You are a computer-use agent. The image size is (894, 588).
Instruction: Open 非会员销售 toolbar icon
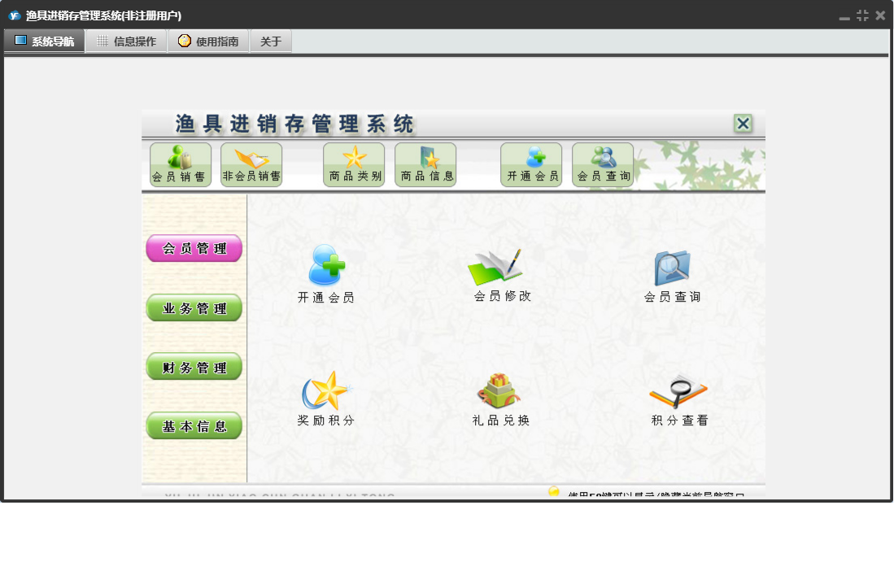[x=251, y=164]
